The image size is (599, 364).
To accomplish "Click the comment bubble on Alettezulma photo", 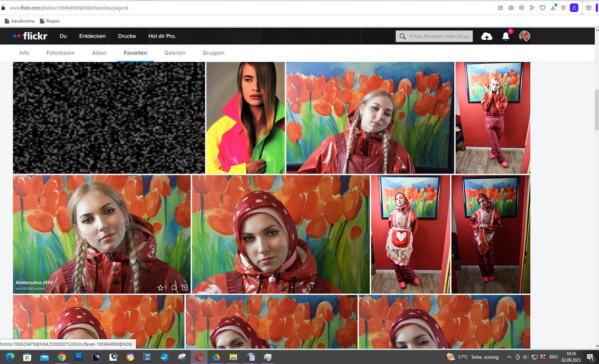I will point(174,288).
